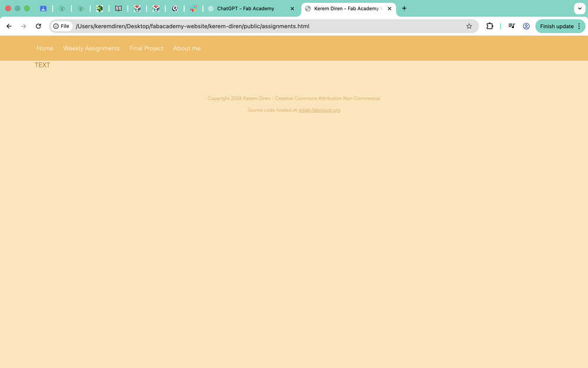Reload the assignments page
This screenshot has width=588, height=368.
38,26
